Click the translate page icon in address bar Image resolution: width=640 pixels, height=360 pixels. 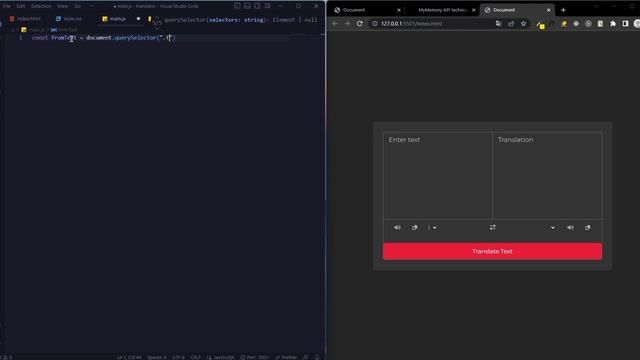[498, 24]
